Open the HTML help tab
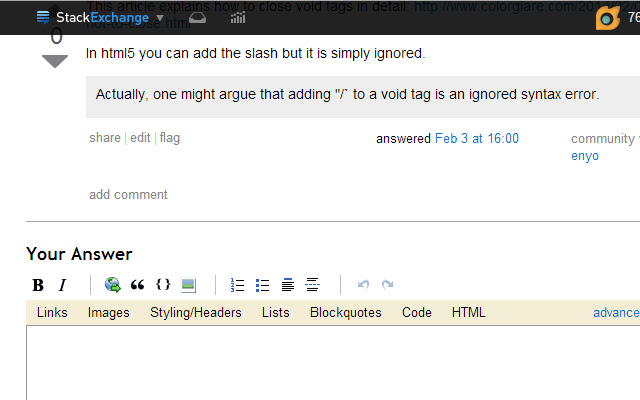 (x=469, y=312)
